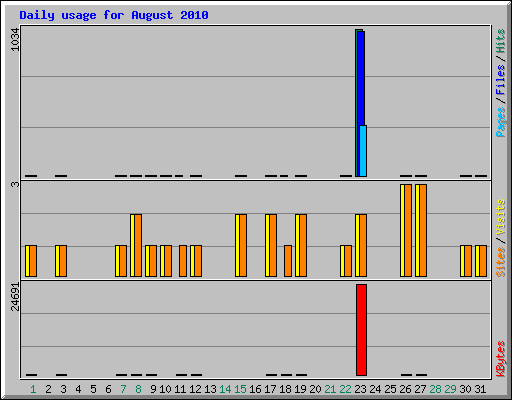Click the orange Sites bar for day 8
The height and width of the screenshot is (400, 512).
(x=138, y=245)
